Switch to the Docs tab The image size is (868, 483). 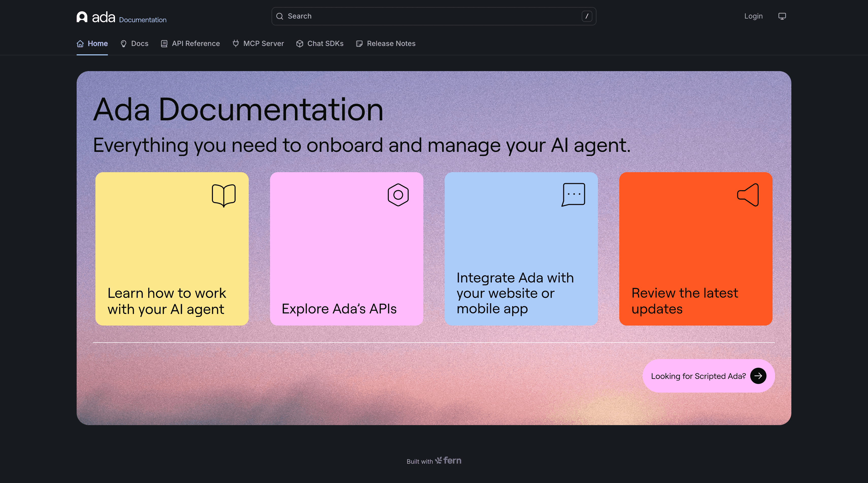[x=135, y=43]
